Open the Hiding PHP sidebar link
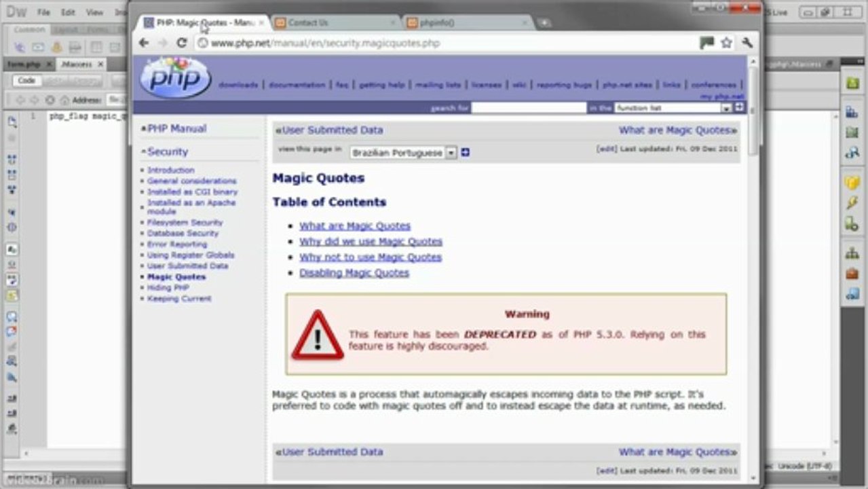Viewport: 868px width, 489px height. click(x=168, y=287)
